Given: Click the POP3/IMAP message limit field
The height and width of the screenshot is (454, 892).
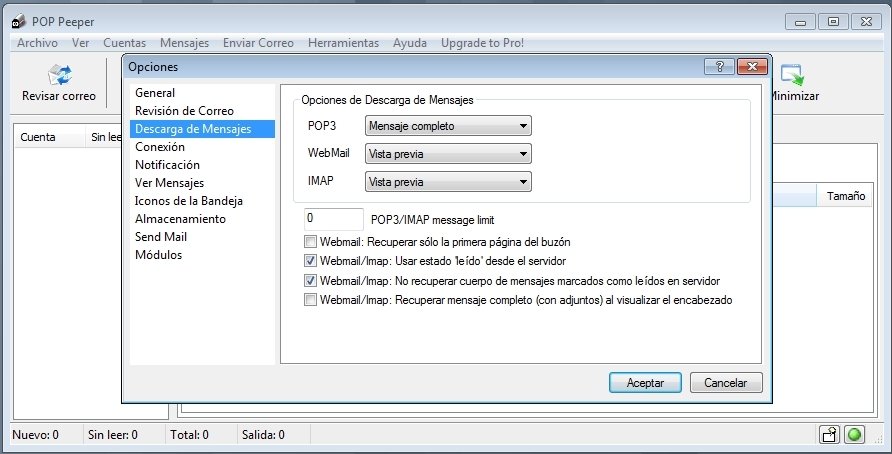Looking at the screenshot, I should (334, 219).
